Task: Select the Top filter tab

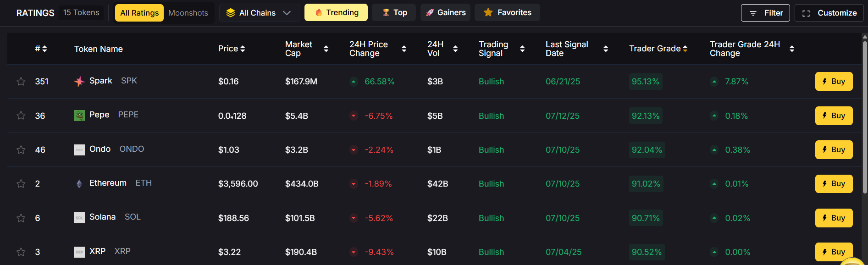Action: pos(394,12)
